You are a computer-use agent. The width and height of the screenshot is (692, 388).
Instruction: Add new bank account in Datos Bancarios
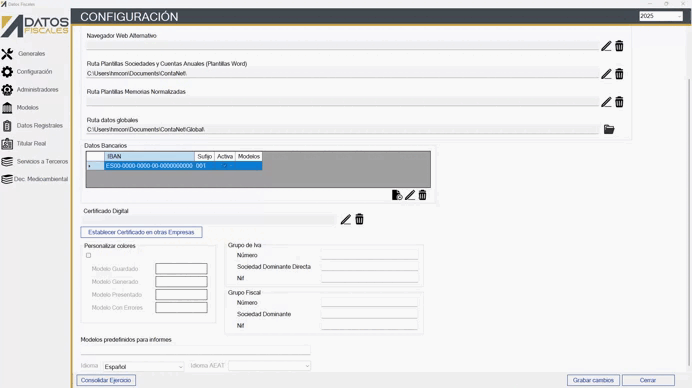pyautogui.click(x=397, y=195)
